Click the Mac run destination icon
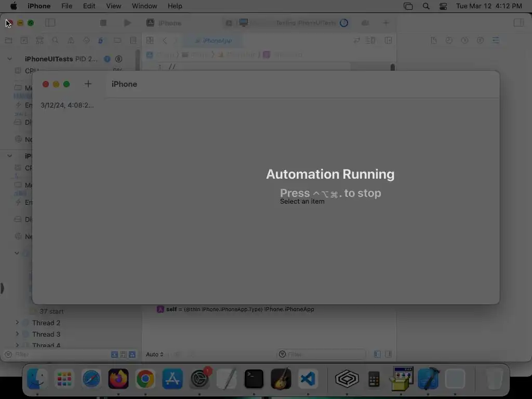Image resolution: width=532 pixels, height=399 pixels. tap(244, 23)
